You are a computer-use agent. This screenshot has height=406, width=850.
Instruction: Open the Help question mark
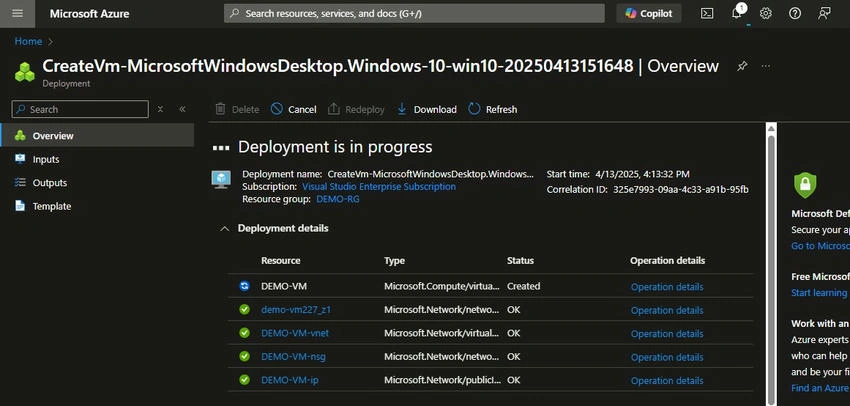click(x=795, y=14)
